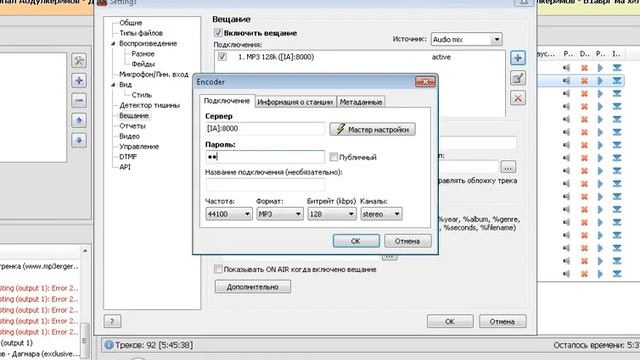This screenshot has height=360, width=640.
Task: Click the browse button beside cover path
Action: tap(508, 167)
